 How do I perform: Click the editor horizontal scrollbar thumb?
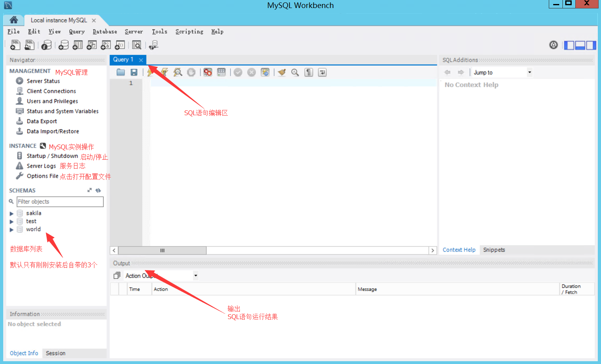point(162,250)
